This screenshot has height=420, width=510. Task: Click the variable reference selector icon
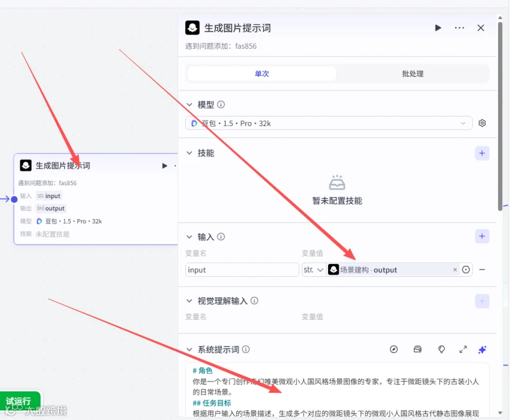click(x=466, y=269)
